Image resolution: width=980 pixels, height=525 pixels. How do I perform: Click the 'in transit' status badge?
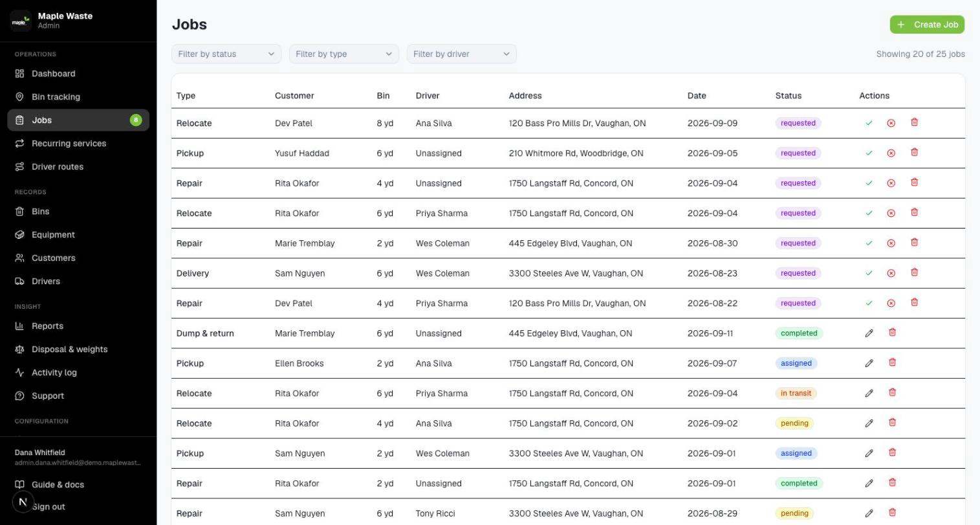tap(796, 394)
